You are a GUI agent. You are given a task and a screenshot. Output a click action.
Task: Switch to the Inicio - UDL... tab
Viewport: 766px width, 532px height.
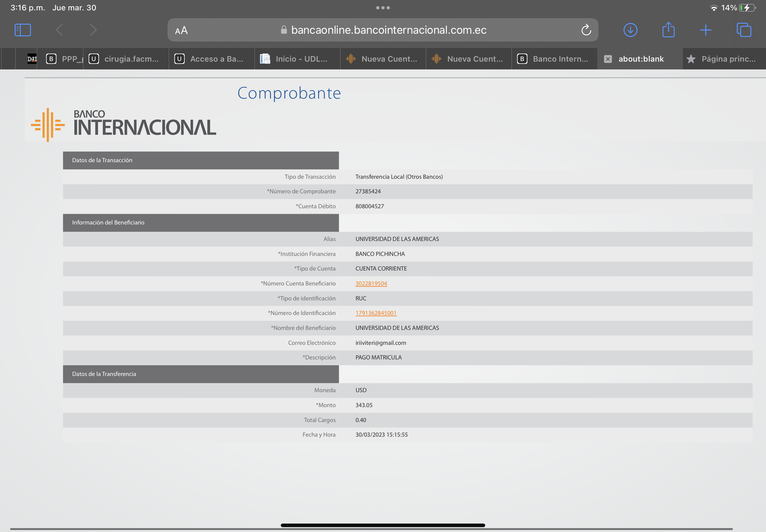click(x=297, y=59)
